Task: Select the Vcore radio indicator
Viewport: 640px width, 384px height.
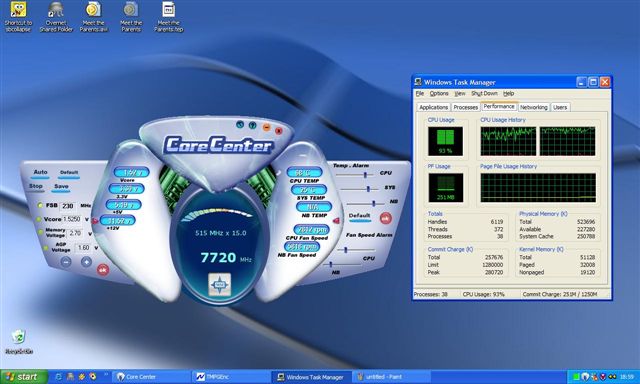Action: [x=39, y=219]
